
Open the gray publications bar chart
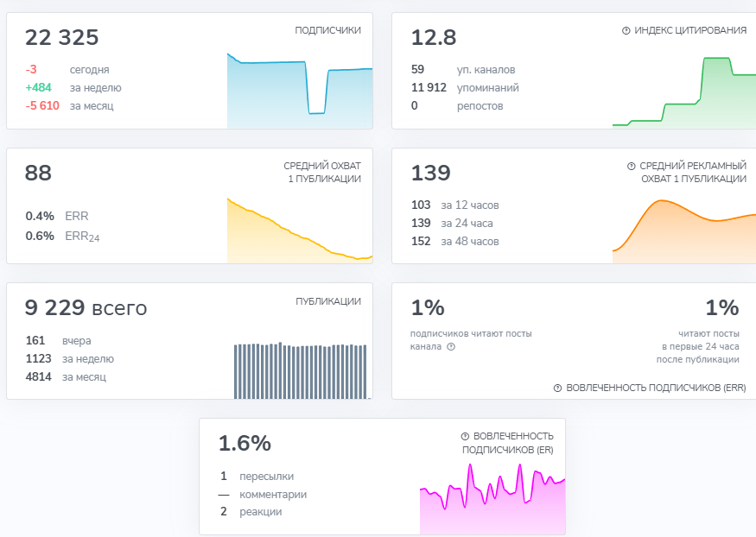tap(301, 370)
